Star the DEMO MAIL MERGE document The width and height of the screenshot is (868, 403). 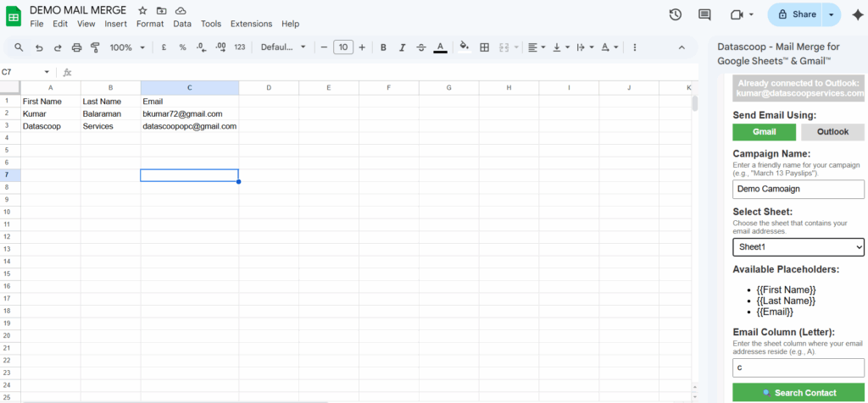click(142, 10)
